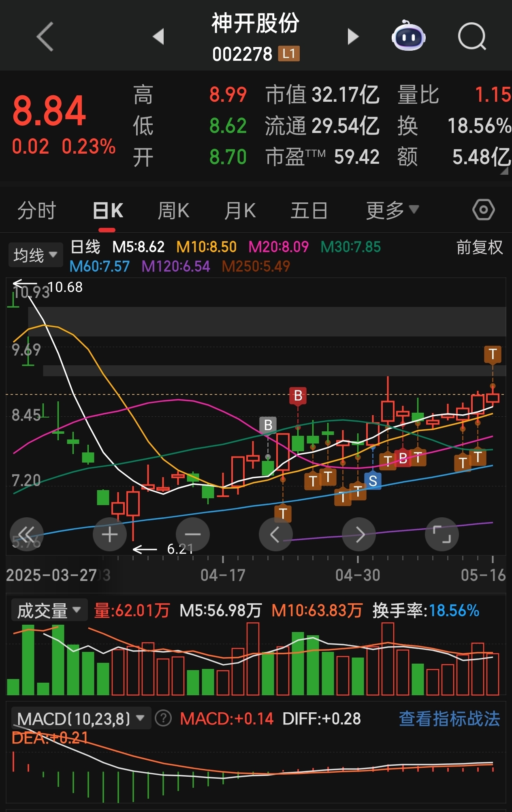Tap the 04-17 date label

click(x=223, y=575)
